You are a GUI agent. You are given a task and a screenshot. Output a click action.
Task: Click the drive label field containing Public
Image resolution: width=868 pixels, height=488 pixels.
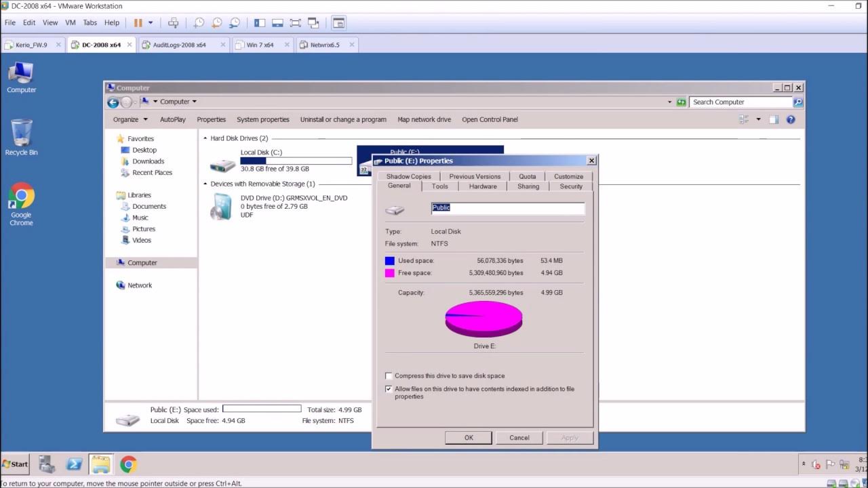pos(508,208)
